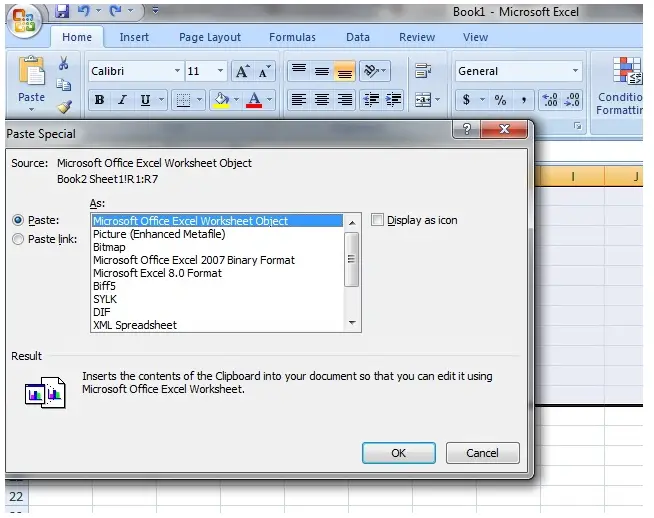The image size is (654, 518).
Task: Click the Comma Style icon
Action: [523, 100]
